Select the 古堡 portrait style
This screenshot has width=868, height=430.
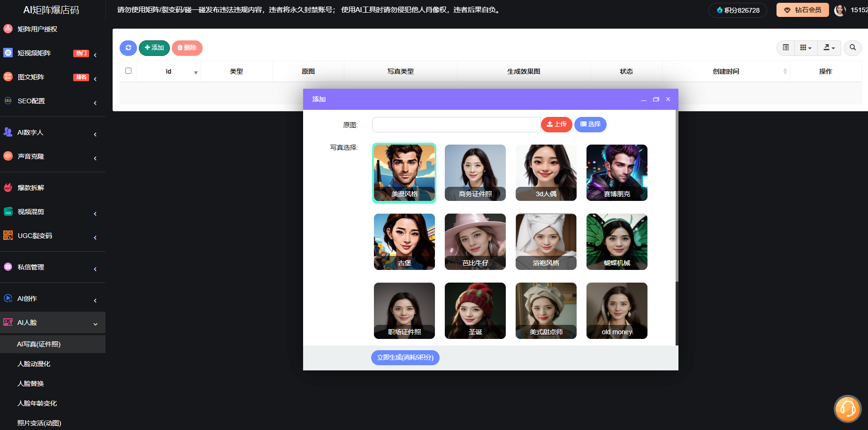[x=404, y=242]
